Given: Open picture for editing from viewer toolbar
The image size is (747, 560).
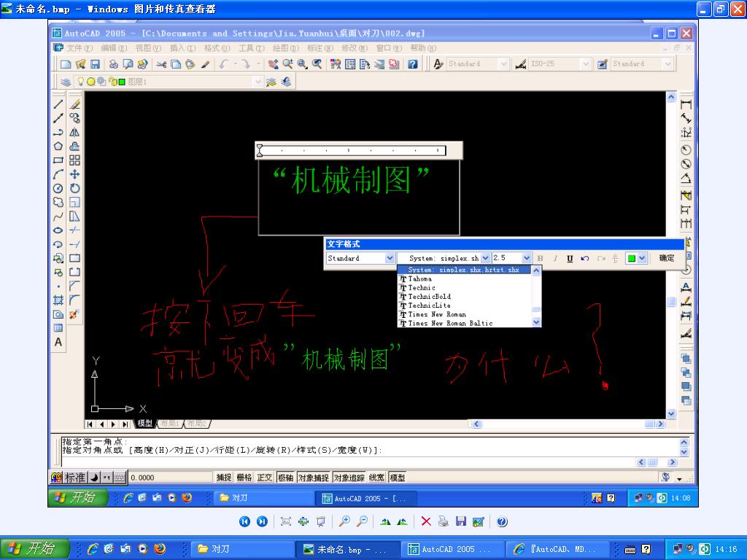Looking at the screenshot, I should click(479, 521).
